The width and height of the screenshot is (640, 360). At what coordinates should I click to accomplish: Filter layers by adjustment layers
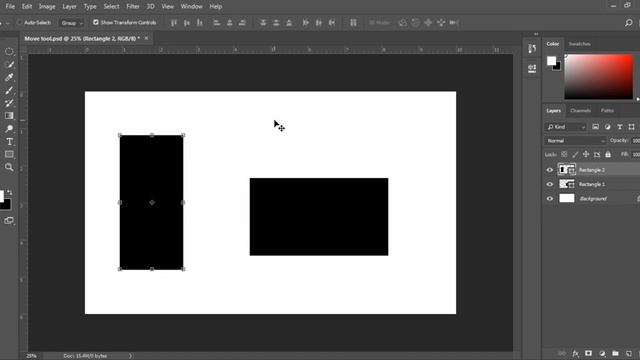click(608, 127)
